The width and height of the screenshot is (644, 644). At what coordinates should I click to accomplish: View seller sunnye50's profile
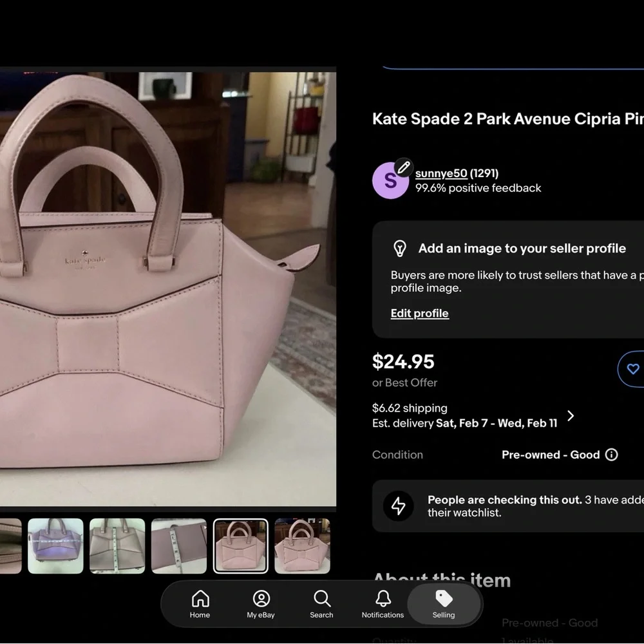coord(441,173)
